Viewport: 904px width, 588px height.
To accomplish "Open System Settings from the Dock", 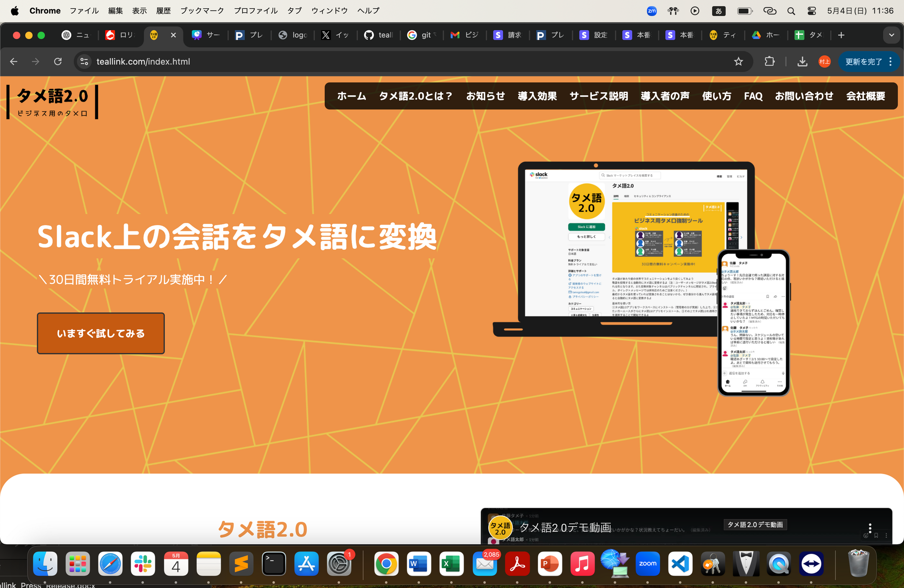I will [339, 564].
